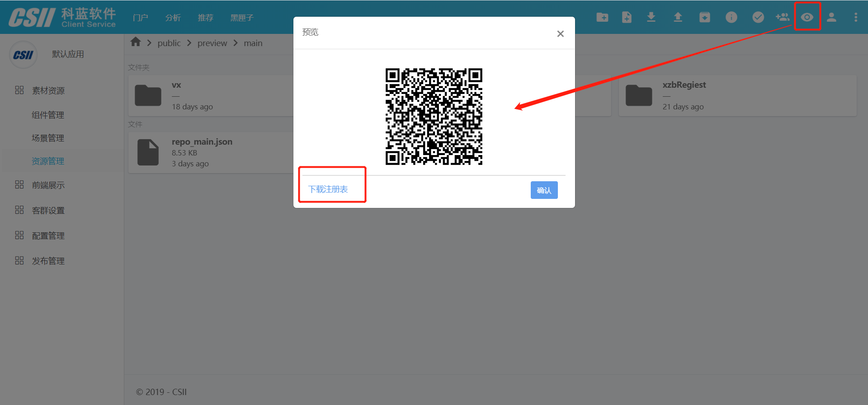868x405 pixels.
Task: Click the add group users icon
Action: click(x=783, y=17)
